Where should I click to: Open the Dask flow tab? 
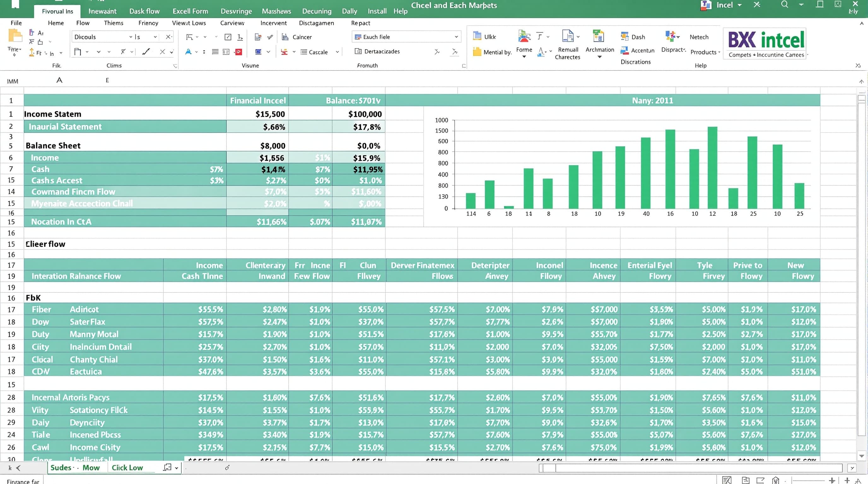(x=144, y=11)
